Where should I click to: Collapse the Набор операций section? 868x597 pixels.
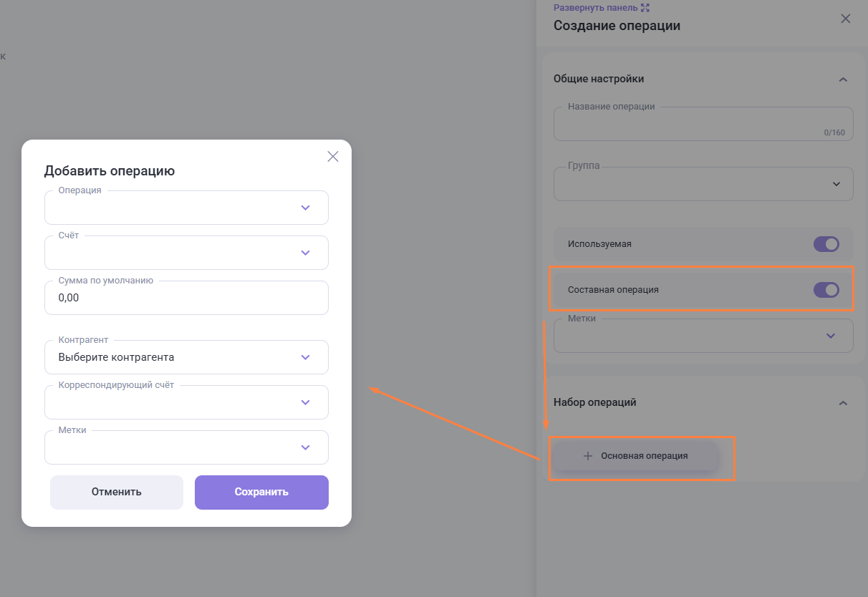coord(843,403)
